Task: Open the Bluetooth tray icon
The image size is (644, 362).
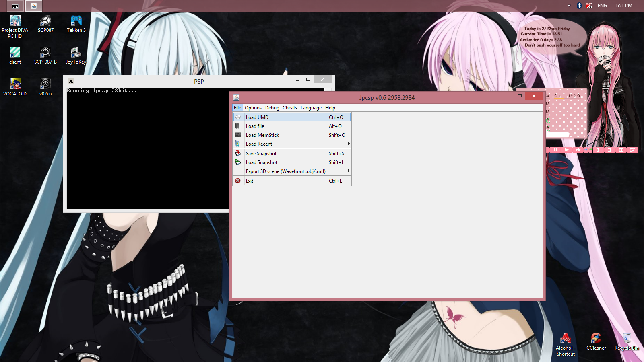Action: (579, 6)
